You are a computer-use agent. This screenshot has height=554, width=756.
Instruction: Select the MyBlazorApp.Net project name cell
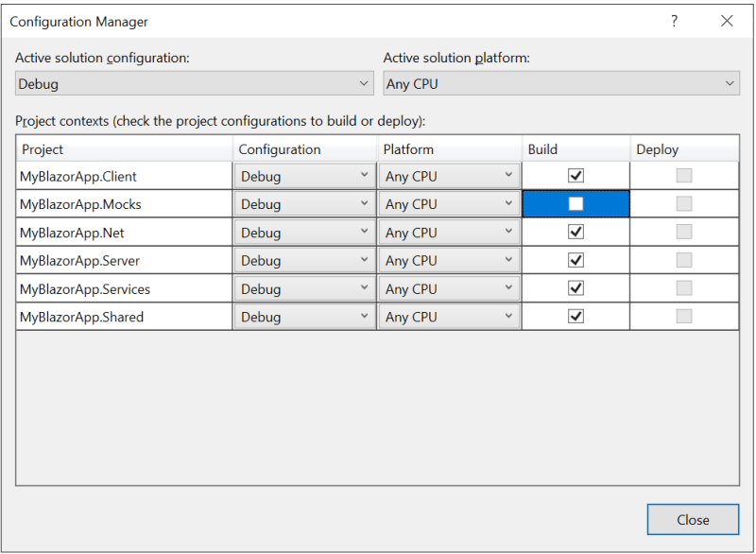[125, 233]
